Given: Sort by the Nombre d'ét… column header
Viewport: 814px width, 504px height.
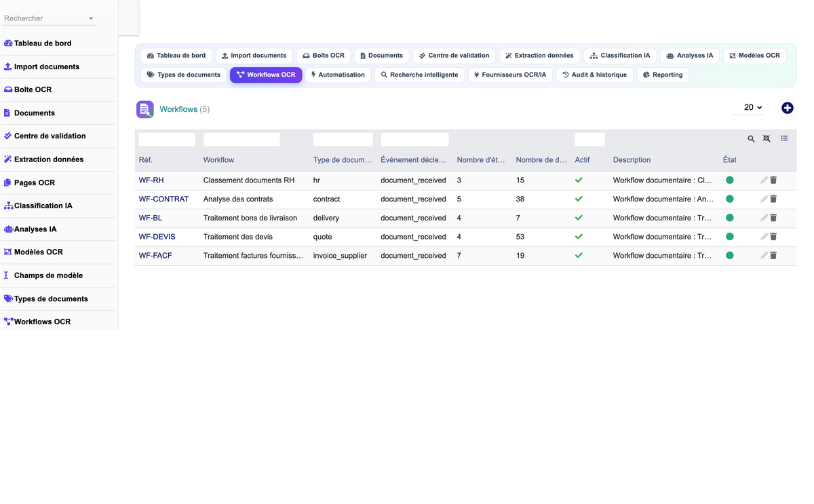Looking at the screenshot, I should (481, 160).
